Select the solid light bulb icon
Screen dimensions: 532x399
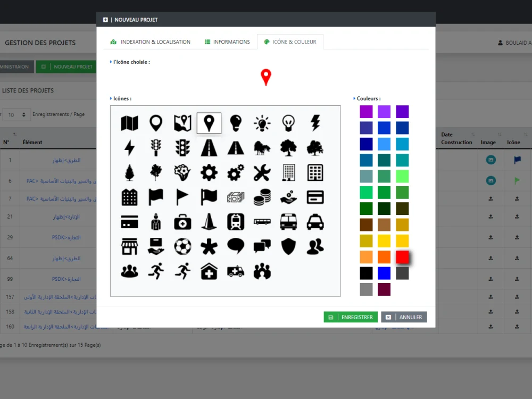(x=236, y=123)
